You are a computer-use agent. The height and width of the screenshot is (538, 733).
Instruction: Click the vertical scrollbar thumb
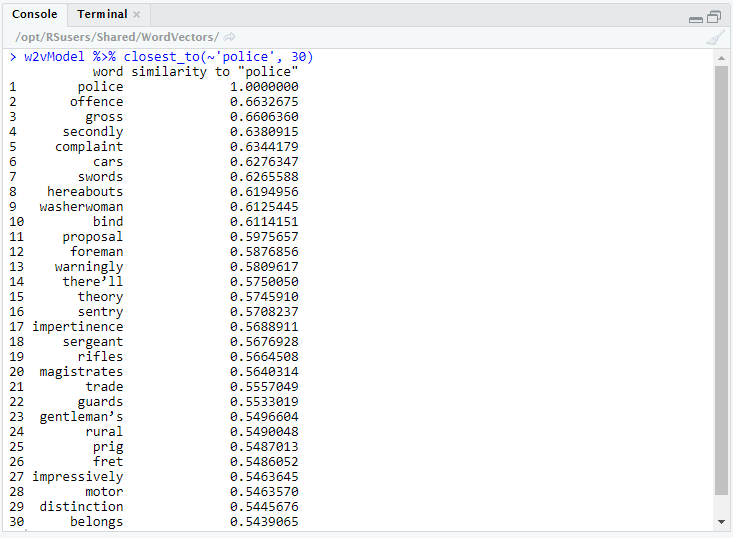[x=722, y=280]
